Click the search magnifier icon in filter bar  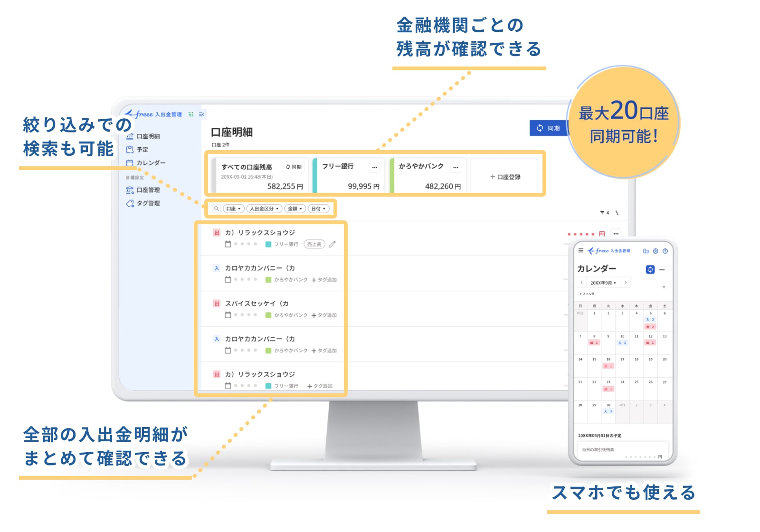coord(217,209)
